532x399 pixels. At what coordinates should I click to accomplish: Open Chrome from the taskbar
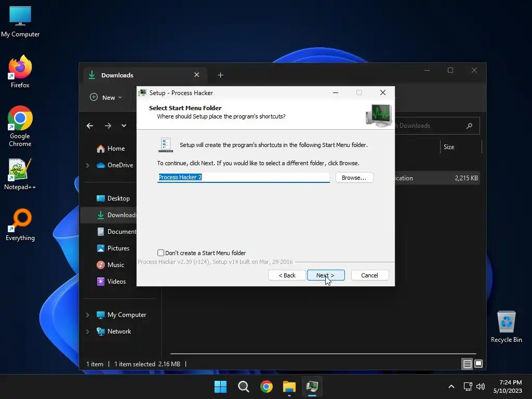267,387
